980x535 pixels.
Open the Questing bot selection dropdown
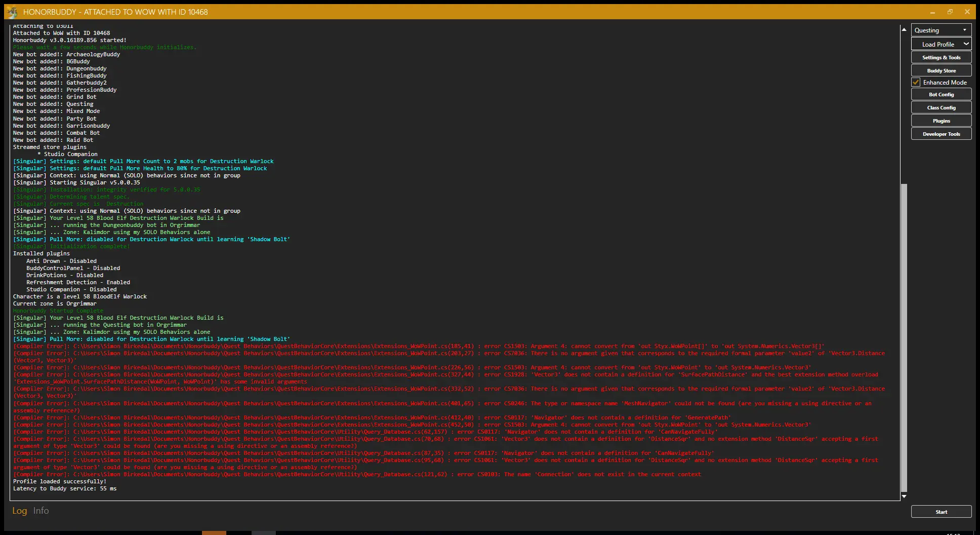tap(941, 30)
